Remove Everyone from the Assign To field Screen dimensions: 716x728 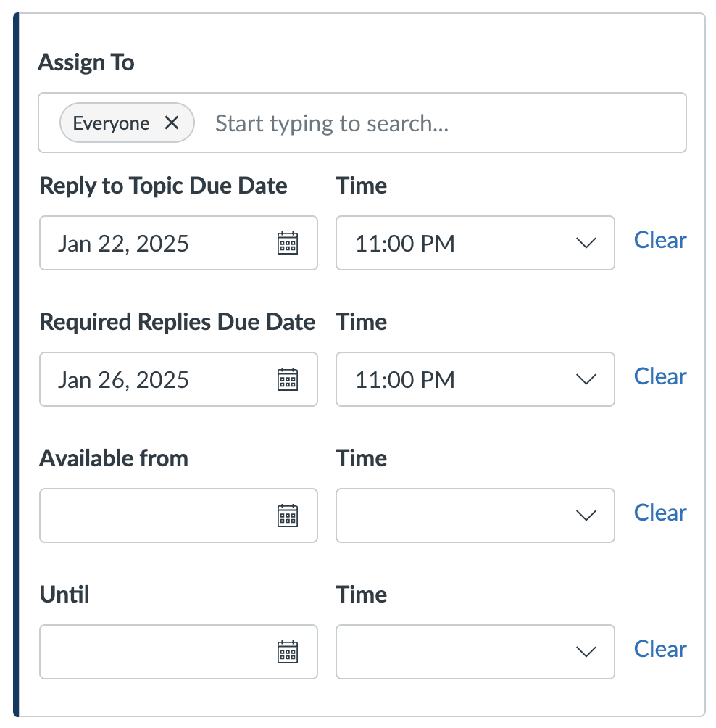[172, 123]
